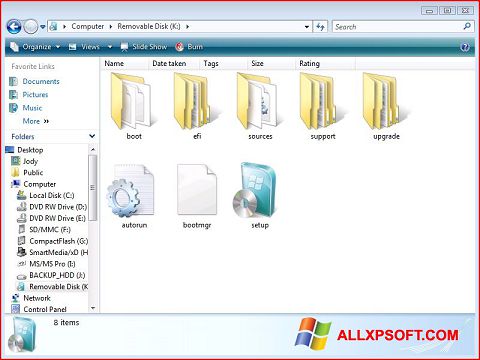Click the refresh arrows button
This screenshot has width=480, height=360.
click(320, 26)
